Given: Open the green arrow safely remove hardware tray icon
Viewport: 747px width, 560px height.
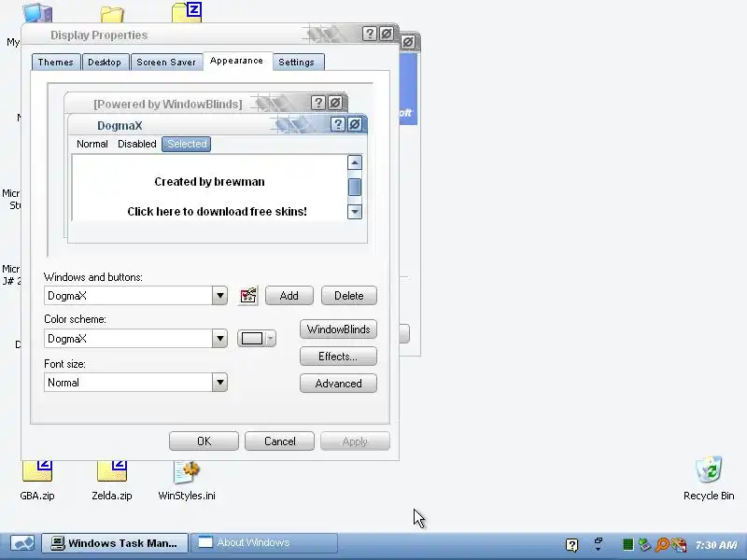Looking at the screenshot, I should tap(644, 544).
